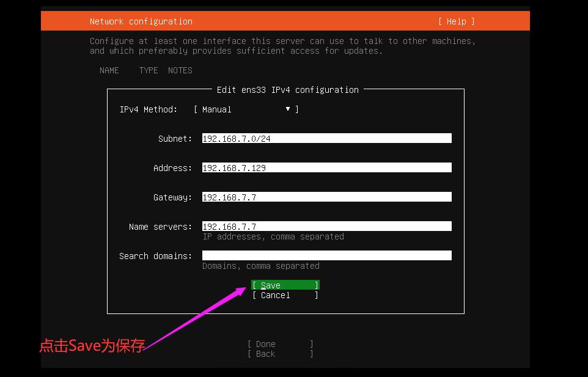Click the NOTES column header
The image size is (588, 377).
[x=180, y=70]
